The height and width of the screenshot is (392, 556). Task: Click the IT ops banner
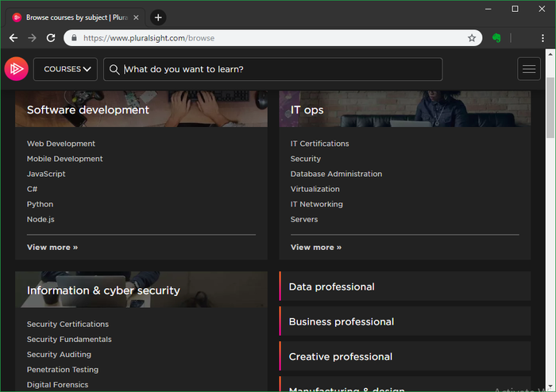click(405, 109)
